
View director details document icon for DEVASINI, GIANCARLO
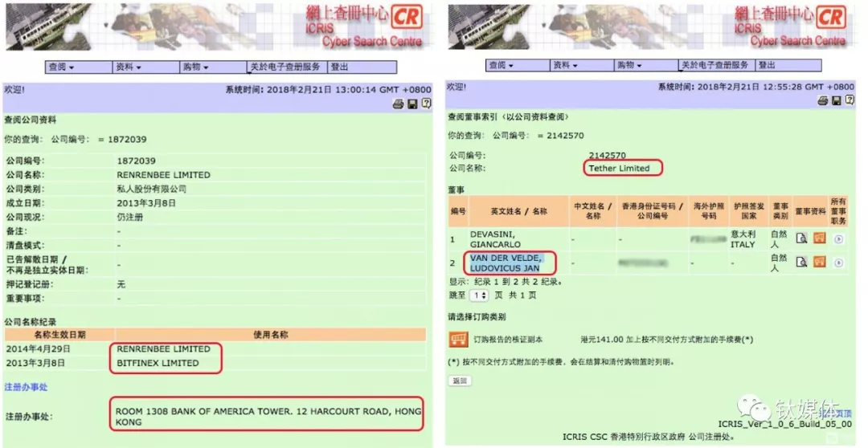801,238
